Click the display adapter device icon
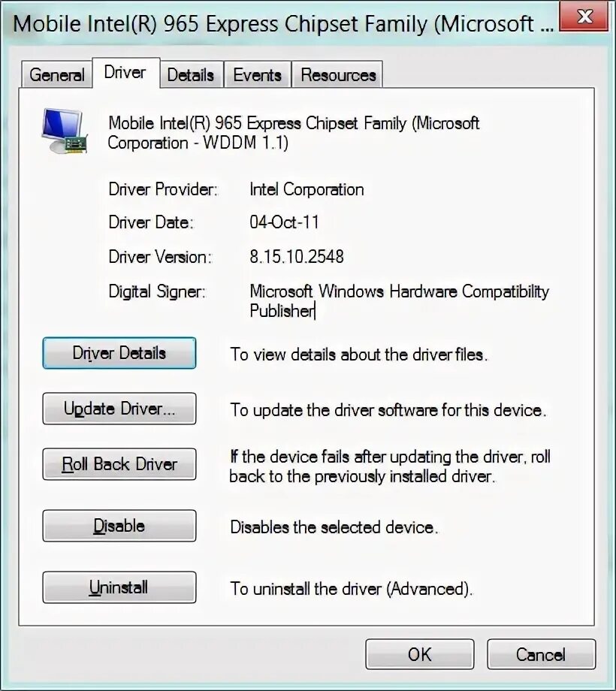This screenshot has width=616, height=691. 65,131
